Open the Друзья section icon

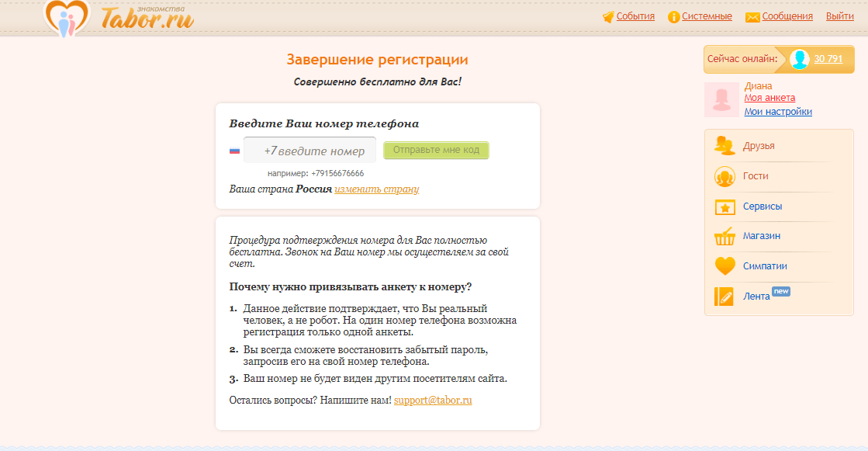tap(723, 144)
